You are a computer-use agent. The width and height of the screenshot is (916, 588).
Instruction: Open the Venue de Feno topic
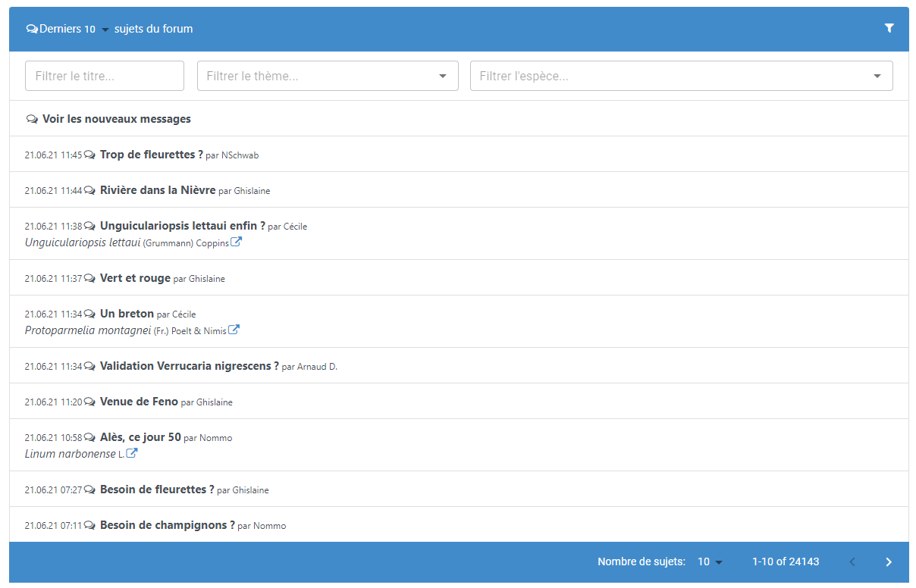139,402
